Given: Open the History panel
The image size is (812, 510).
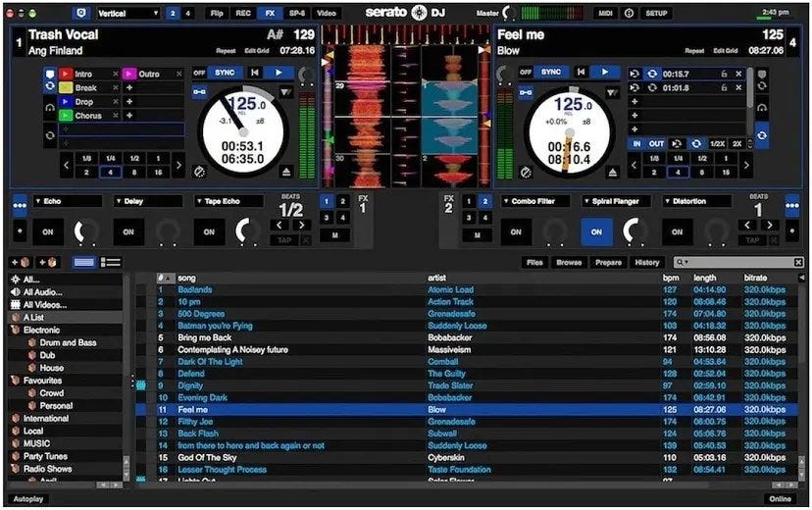Looking at the screenshot, I should pos(647,263).
